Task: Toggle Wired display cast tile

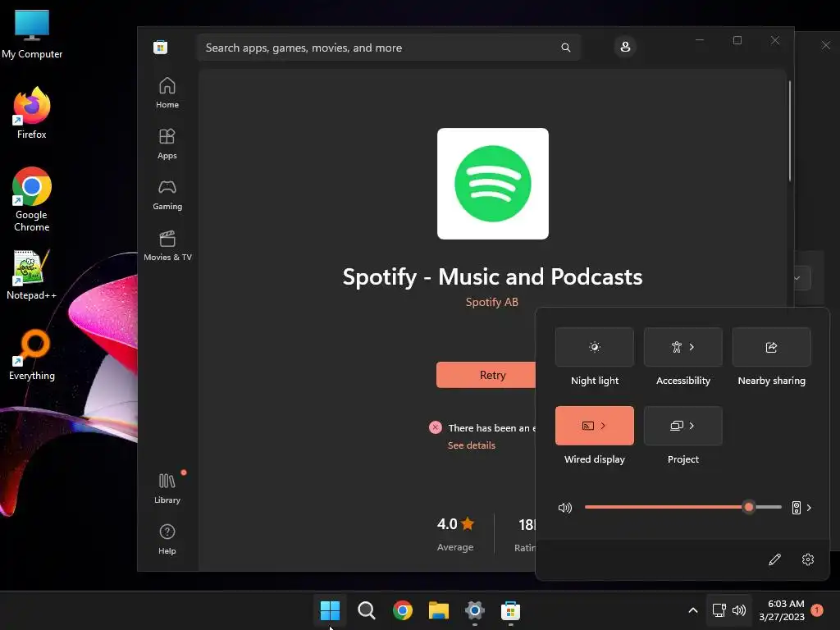Action: pyautogui.click(x=595, y=426)
